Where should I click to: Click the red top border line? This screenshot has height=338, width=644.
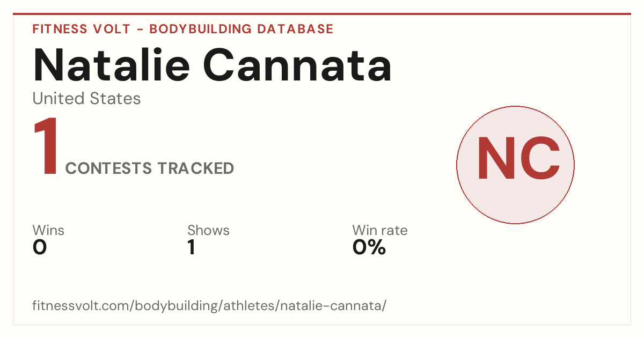322,14
